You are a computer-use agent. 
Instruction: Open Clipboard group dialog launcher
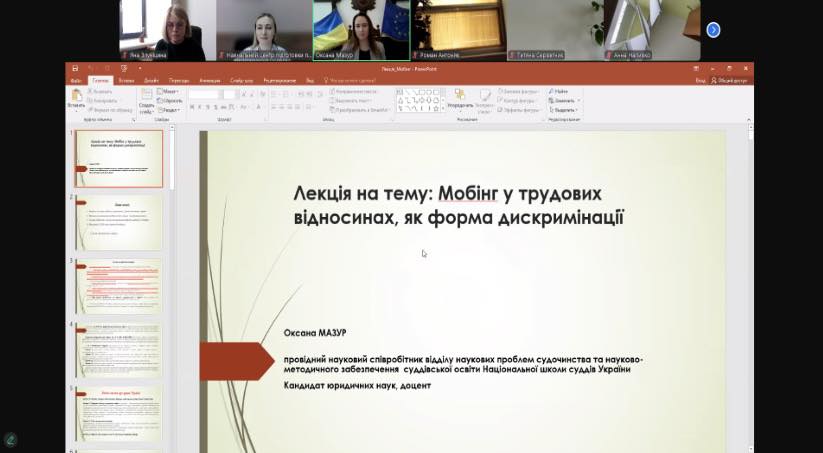[x=133, y=120]
